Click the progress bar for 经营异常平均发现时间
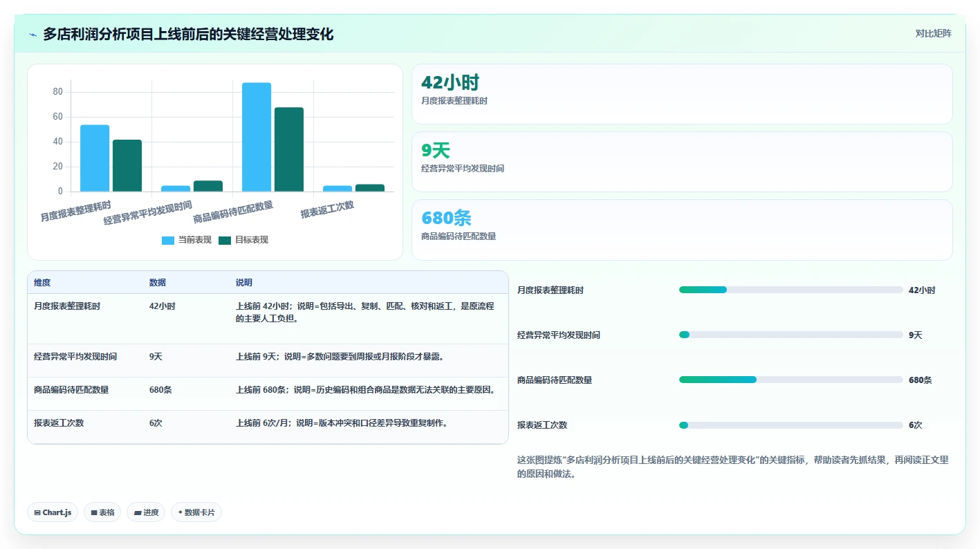Image resolution: width=980 pixels, height=549 pixels. click(791, 335)
